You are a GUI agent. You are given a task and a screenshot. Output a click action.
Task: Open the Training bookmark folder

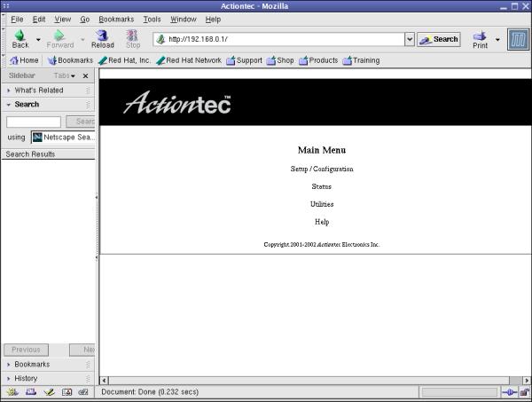362,60
